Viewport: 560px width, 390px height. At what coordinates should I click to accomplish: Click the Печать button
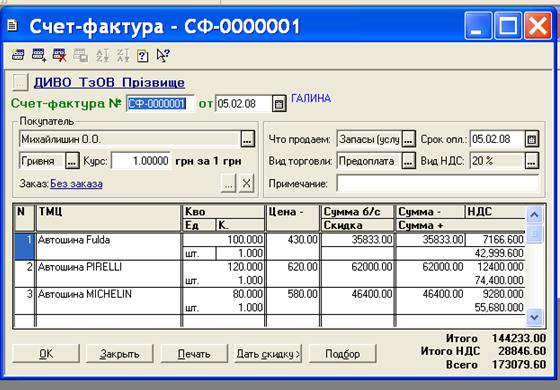tap(194, 354)
